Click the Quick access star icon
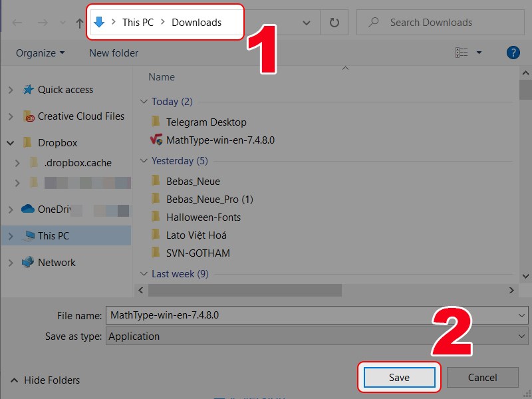This screenshot has width=532, height=399. pyautogui.click(x=28, y=89)
